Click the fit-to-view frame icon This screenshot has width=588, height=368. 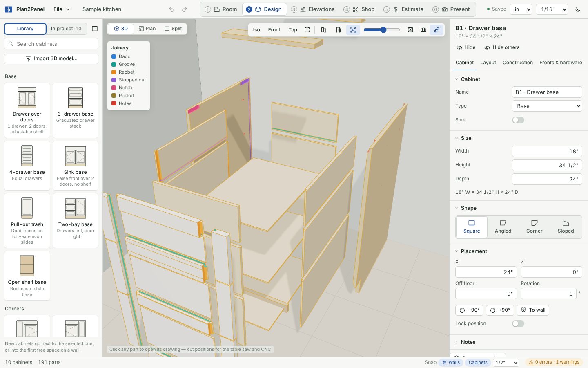click(307, 30)
